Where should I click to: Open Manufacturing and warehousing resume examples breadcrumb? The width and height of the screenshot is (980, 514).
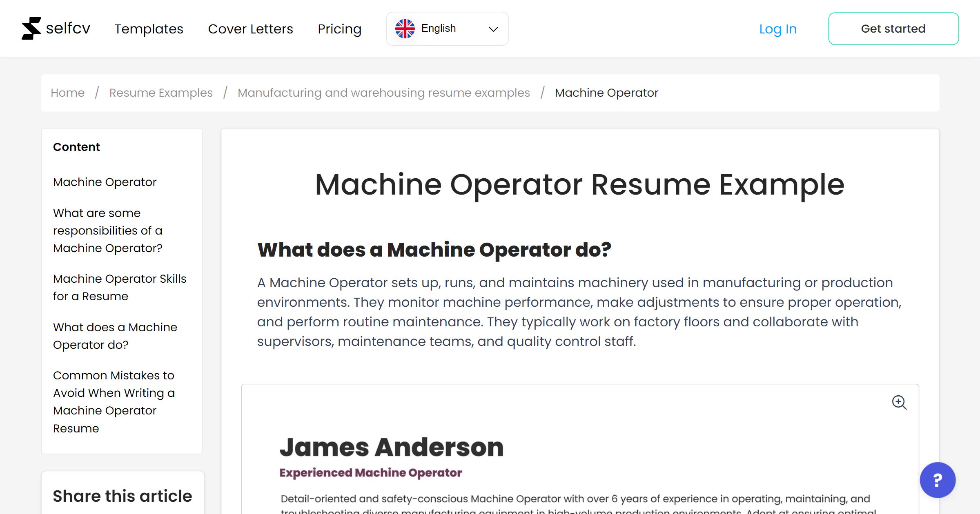[384, 93]
